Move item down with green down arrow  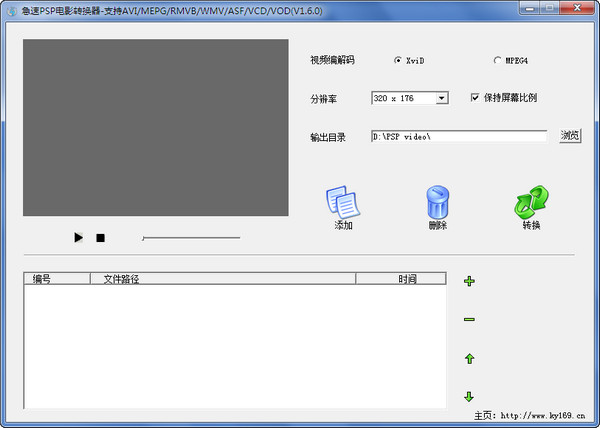pos(469,396)
